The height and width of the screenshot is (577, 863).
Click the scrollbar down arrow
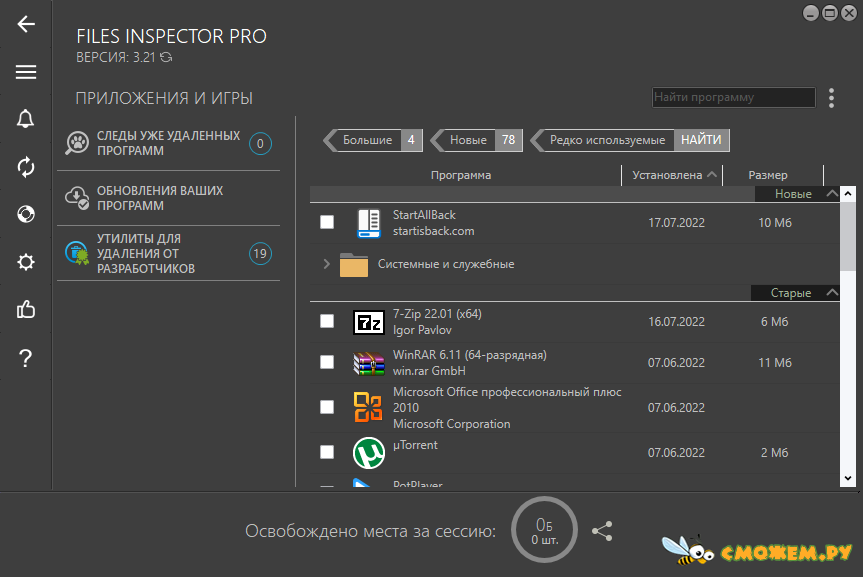pyautogui.click(x=848, y=479)
